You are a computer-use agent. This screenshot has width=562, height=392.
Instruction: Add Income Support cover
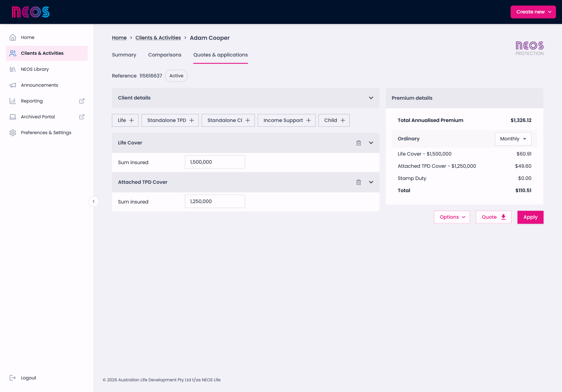click(x=287, y=120)
